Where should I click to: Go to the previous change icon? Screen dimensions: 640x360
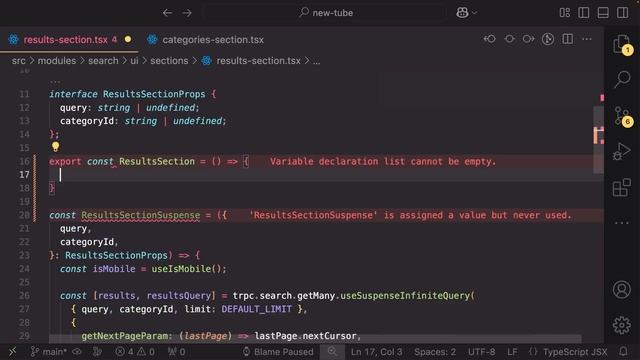click(x=489, y=39)
